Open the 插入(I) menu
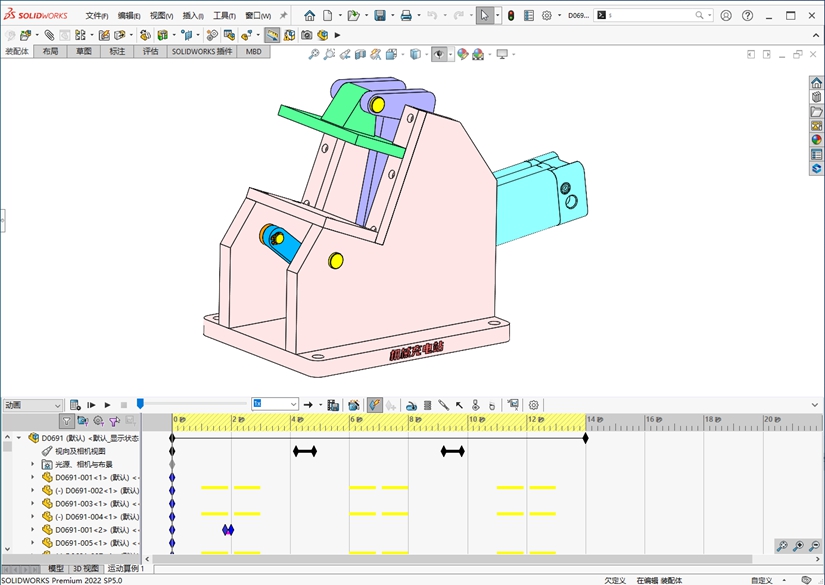The width and height of the screenshot is (825, 585). [x=193, y=16]
